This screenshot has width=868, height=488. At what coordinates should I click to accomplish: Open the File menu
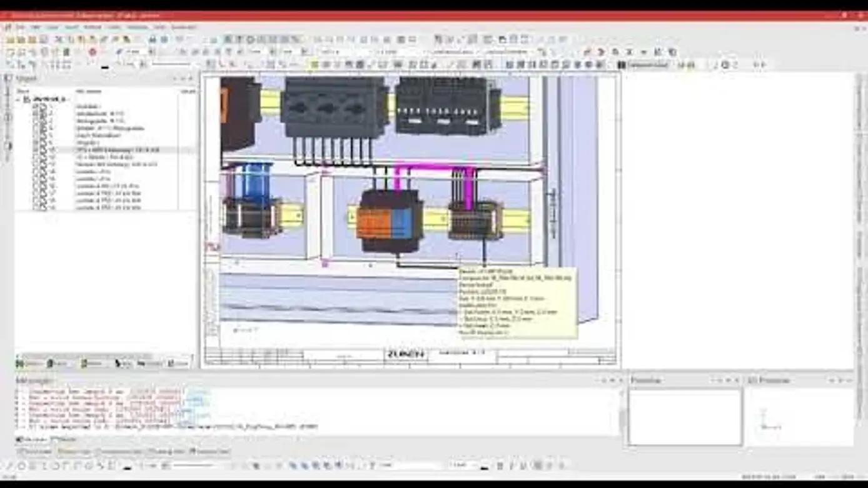20,27
